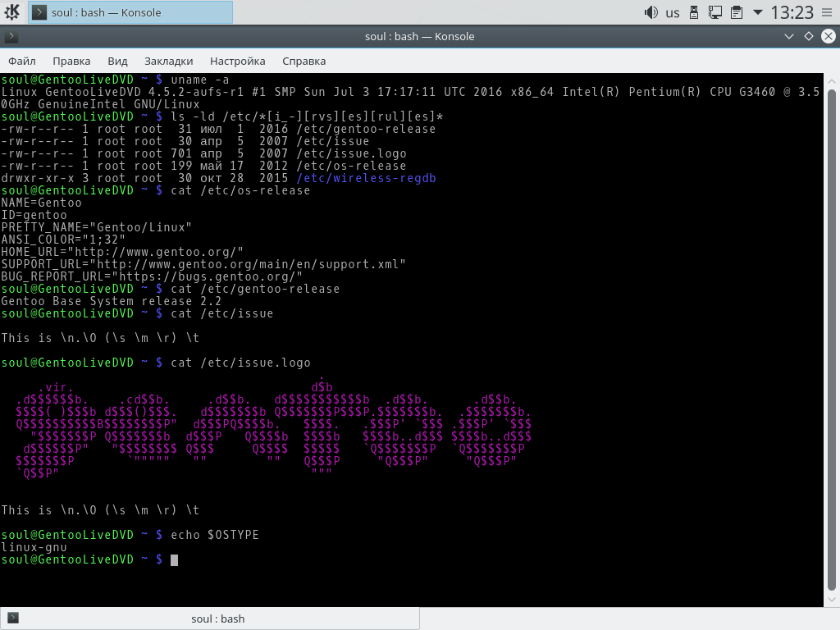840x630 pixels.
Task: Click the 'cat /etc/issue.logo' command text
Action: [240, 363]
